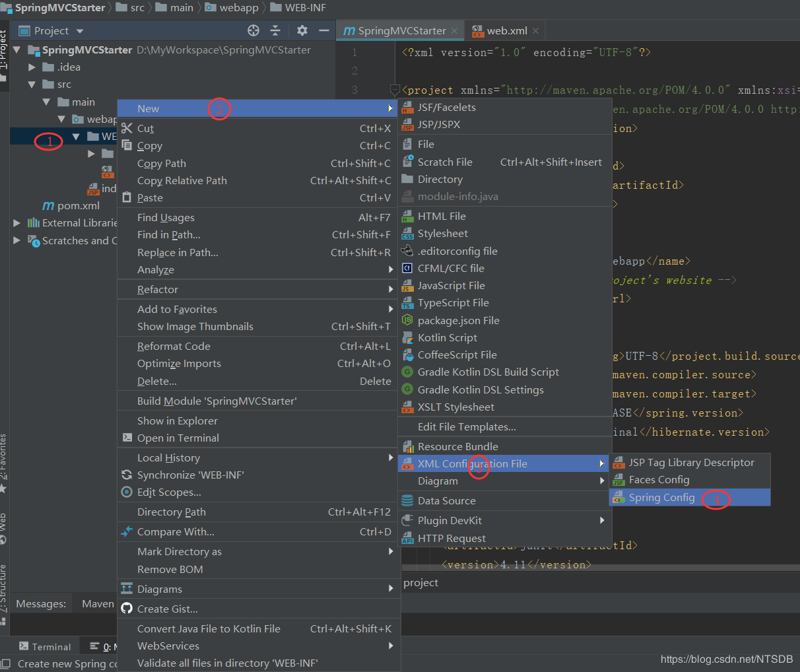
Task: Expand Scratches and Consoles node
Action: pos(17,241)
